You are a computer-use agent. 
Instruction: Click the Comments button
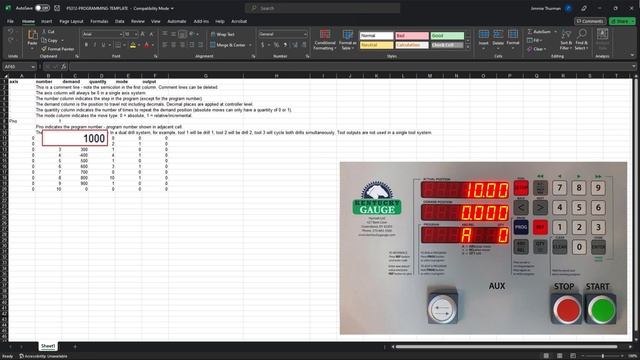[x=590, y=21]
